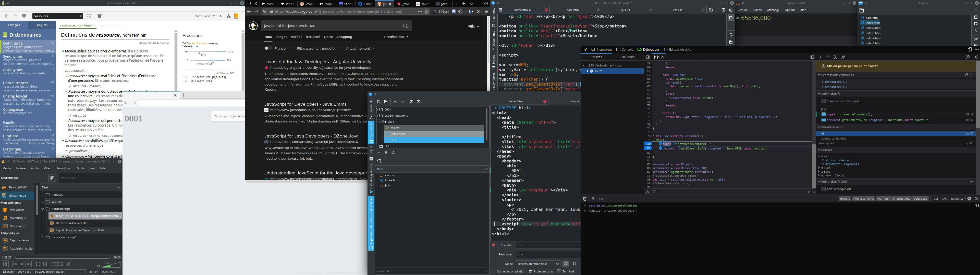Click the Synonymes entry in Antidote
Image resolution: width=980 pixels, height=275 pixels.
coord(13,57)
